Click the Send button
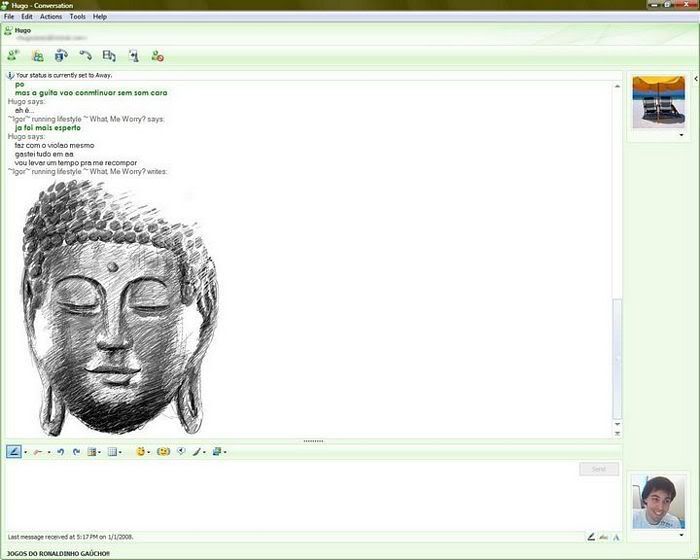 tap(599, 469)
